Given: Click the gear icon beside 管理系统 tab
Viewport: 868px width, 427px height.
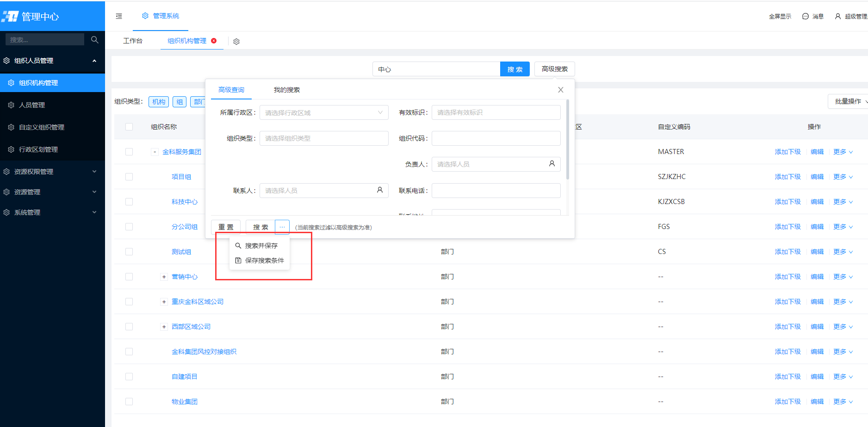Looking at the screenshot, I should (x=145, y=16).
